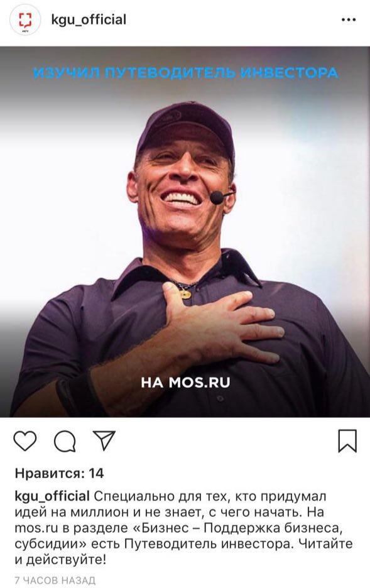Viewport: 370px width, 588px height.
Task: Open the KGU profile avatar logo
Action: click(x=25, y=21)
